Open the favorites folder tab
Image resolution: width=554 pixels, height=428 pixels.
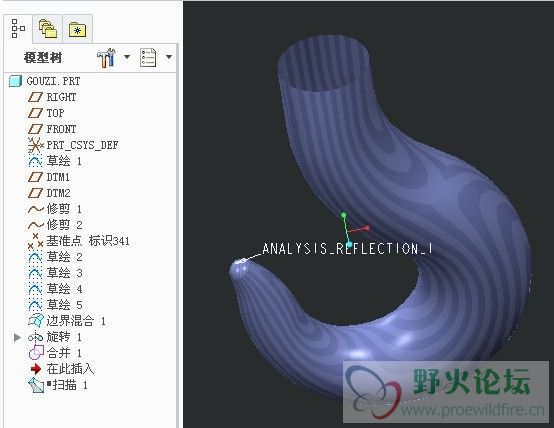[77, 30]
